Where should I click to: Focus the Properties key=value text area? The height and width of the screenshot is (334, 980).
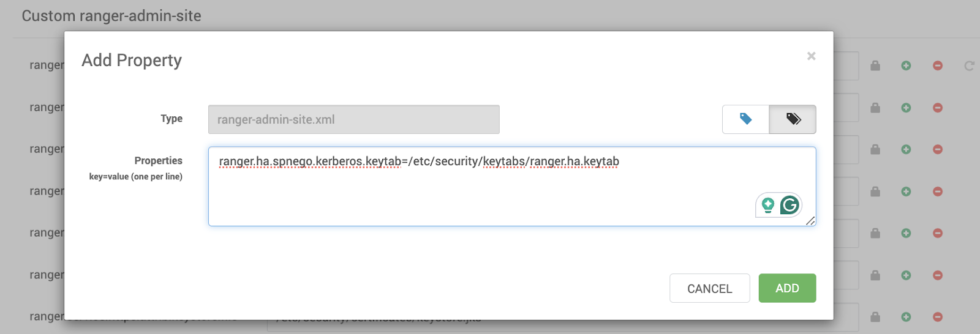pos(512,187)
